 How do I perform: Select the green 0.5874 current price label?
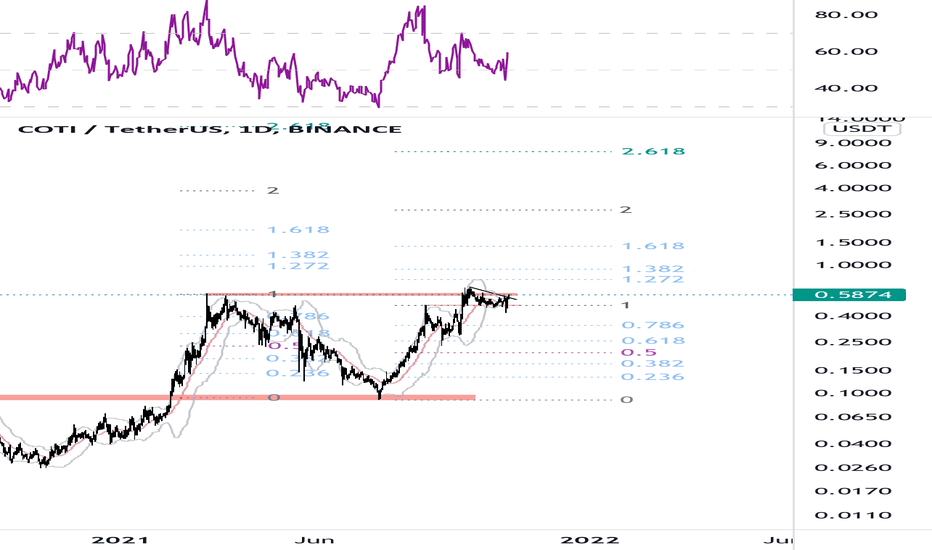tap(849, 294)
